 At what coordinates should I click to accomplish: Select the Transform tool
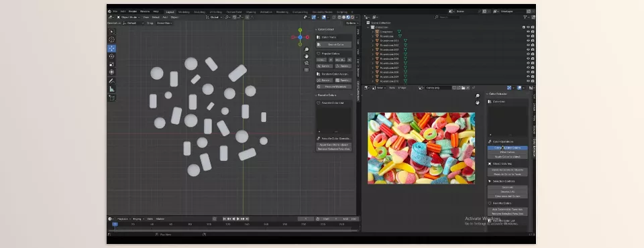[x=112, y=72]
